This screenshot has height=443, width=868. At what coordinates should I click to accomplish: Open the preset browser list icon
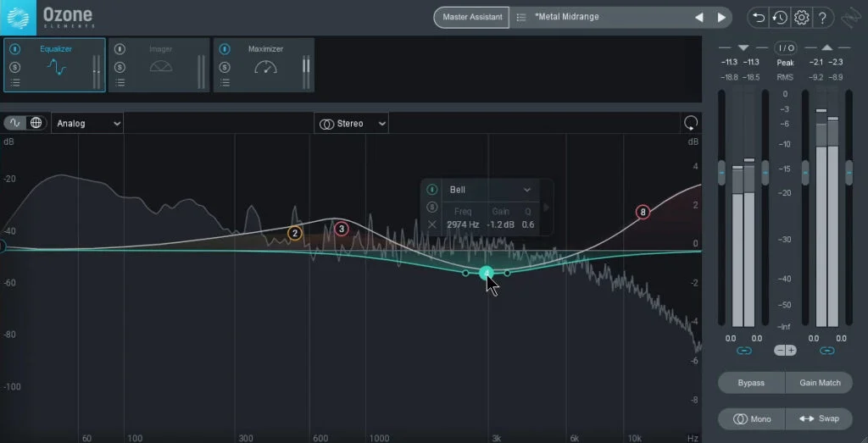click(x=521, y=17)
